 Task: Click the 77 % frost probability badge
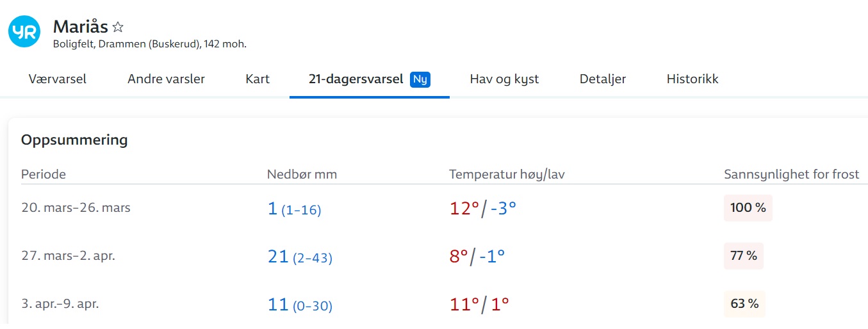pos(744,256)
